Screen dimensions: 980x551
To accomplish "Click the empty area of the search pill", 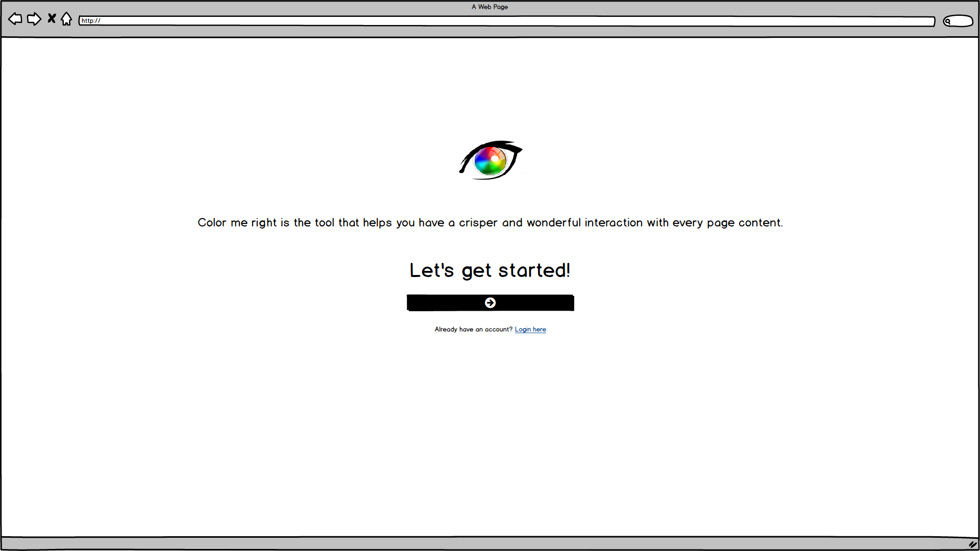I will coord(962,21).
